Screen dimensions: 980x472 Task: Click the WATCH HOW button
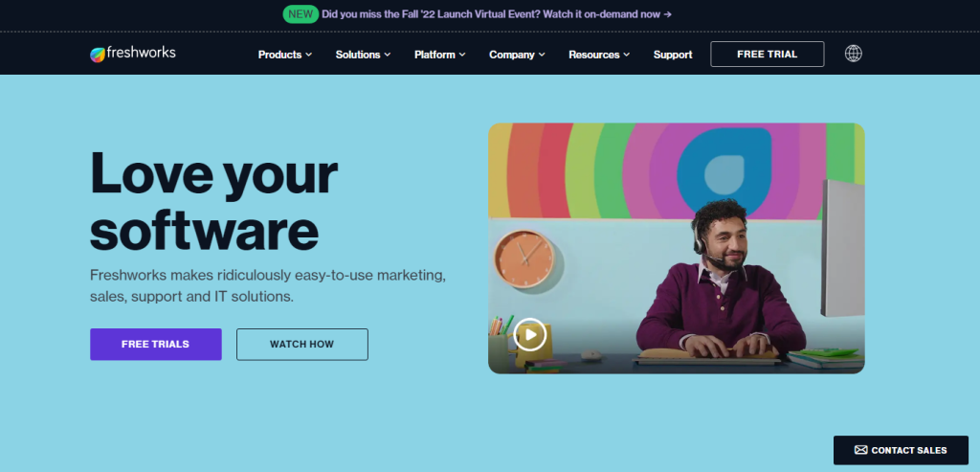[301, 345]
